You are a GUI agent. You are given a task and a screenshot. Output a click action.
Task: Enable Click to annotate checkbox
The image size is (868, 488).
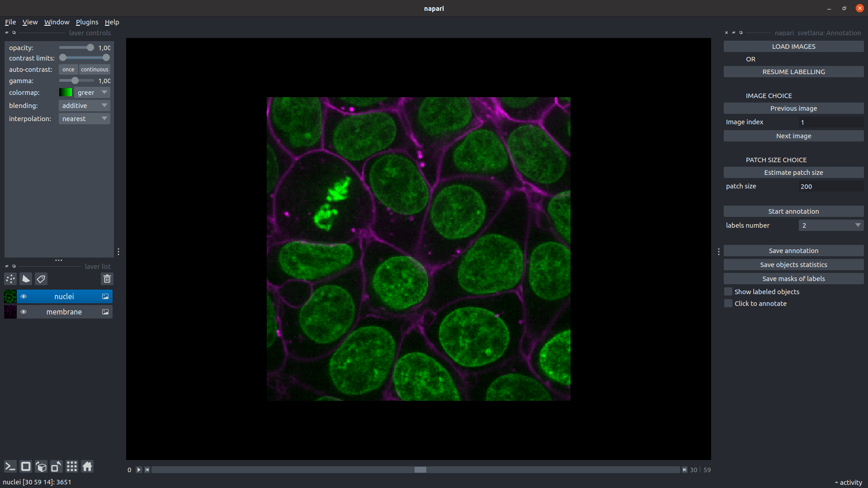pyautogui.click(x=728, y=304)
